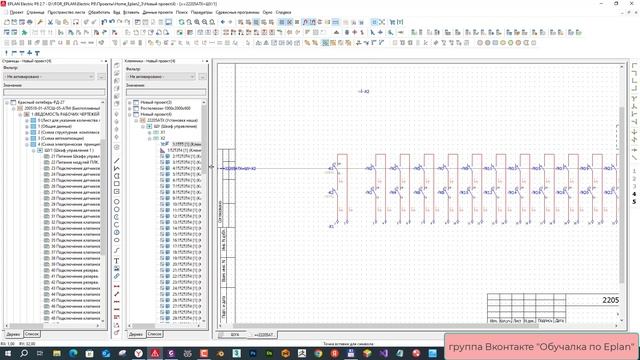Switch to Список tab in Страницы panel
Image resolution: width=640 pixels, height=360 pixels.
click(31, 334)
